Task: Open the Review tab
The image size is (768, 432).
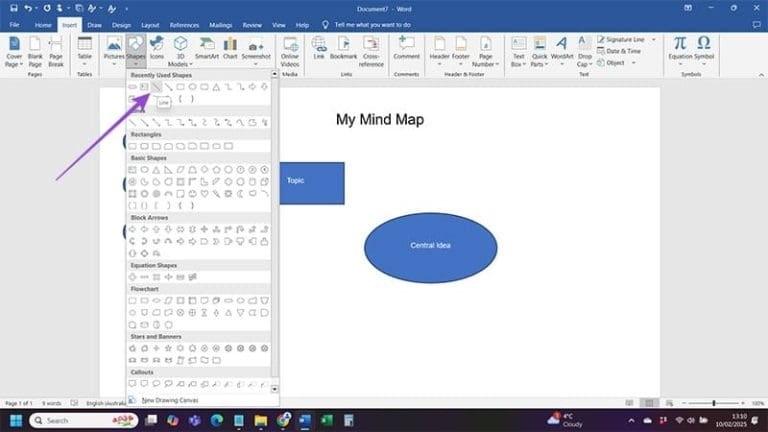Action: [x=252, y=24]
